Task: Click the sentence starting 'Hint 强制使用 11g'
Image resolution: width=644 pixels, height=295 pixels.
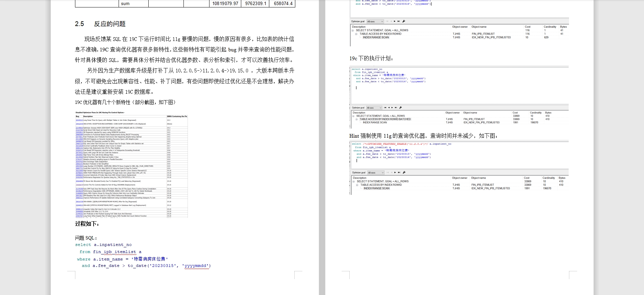Action: [424, 136]
